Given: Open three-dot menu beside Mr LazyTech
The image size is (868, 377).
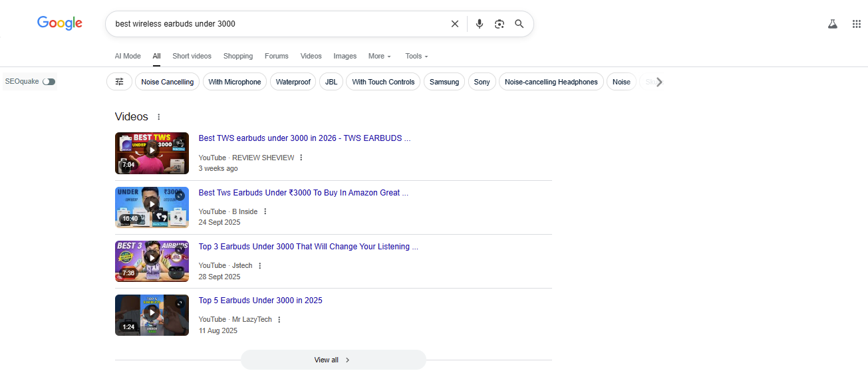Looking at the screenshot, I should pos(279,319).
